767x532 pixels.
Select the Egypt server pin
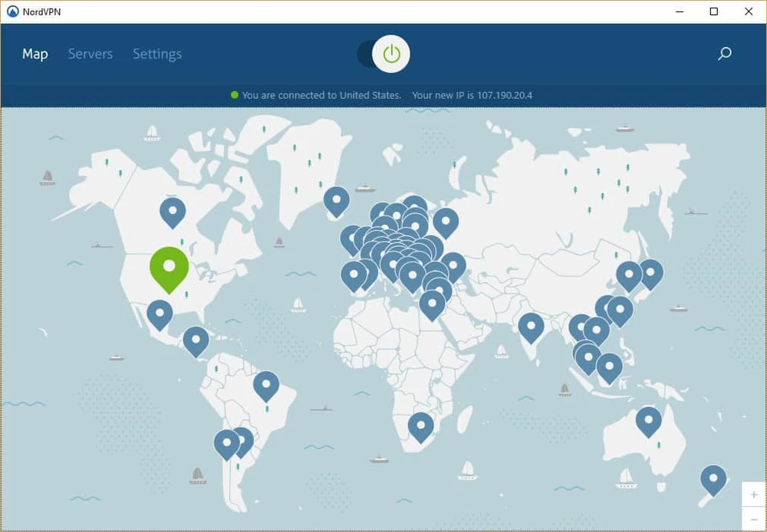pos(432,303)
